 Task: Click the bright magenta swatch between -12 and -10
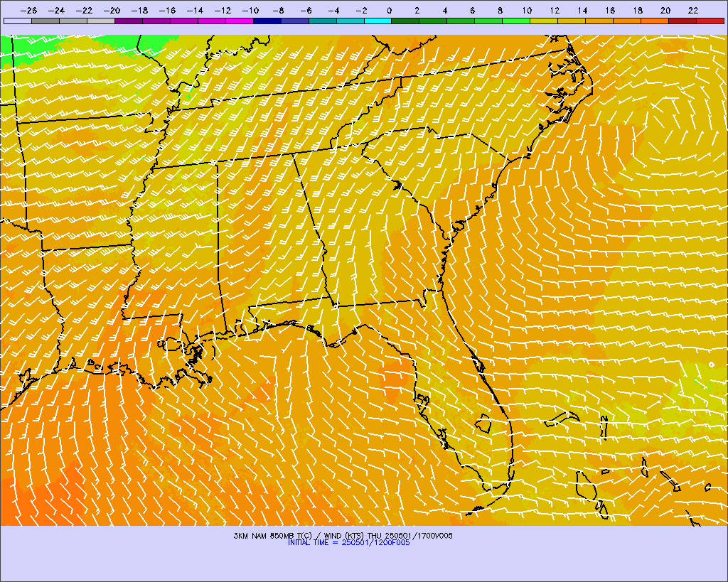240,21
